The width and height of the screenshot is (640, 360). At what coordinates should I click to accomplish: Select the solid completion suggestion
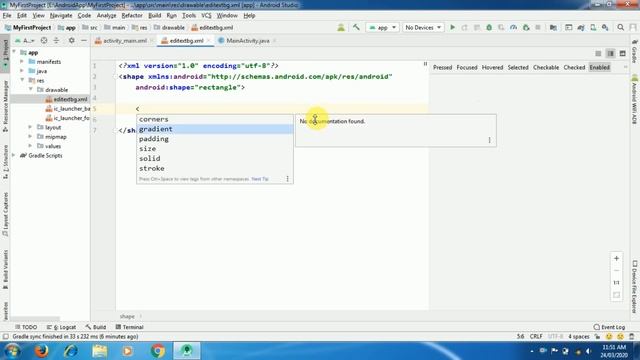click(x=215, y=158)
